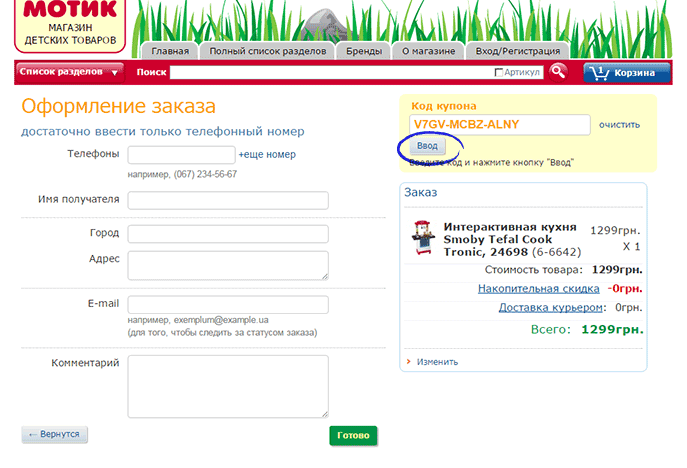
Task: Expand the Изменить order link
Action: 437,362
